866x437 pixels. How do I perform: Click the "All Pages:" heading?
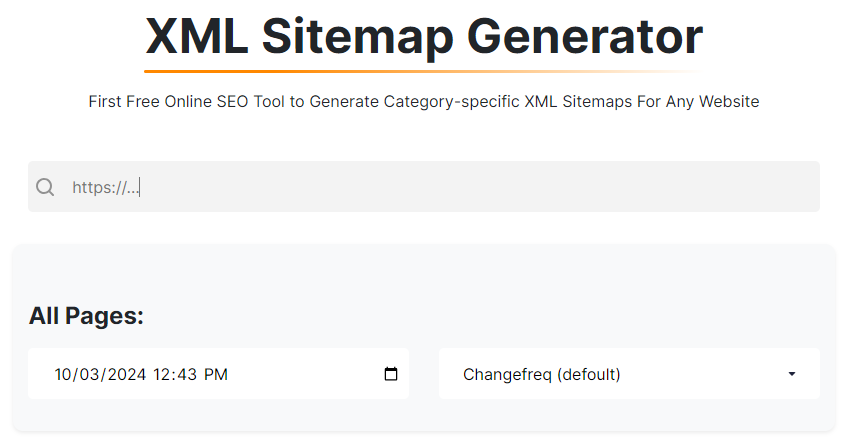coord(86,316)
